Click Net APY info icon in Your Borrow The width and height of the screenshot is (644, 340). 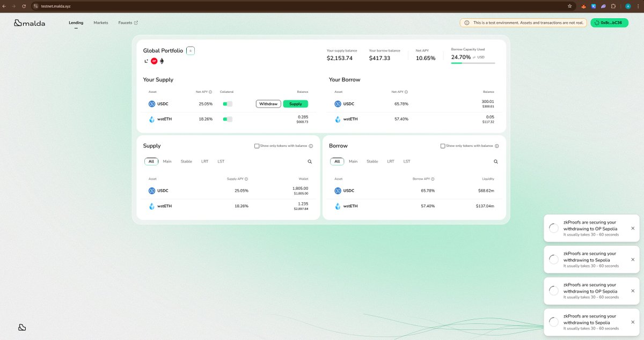click(x=406, y=92)
